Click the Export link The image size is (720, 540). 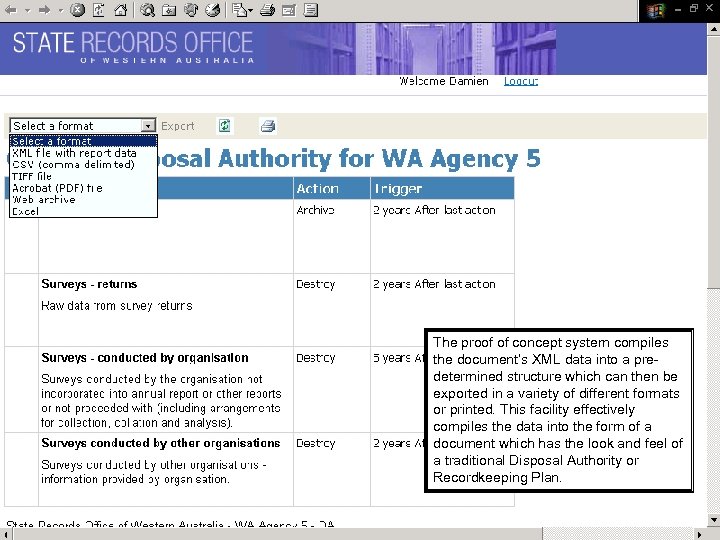178,126
